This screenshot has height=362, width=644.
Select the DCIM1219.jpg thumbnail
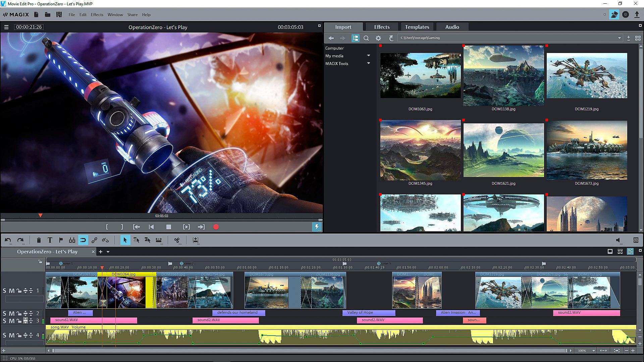(587, 75)
